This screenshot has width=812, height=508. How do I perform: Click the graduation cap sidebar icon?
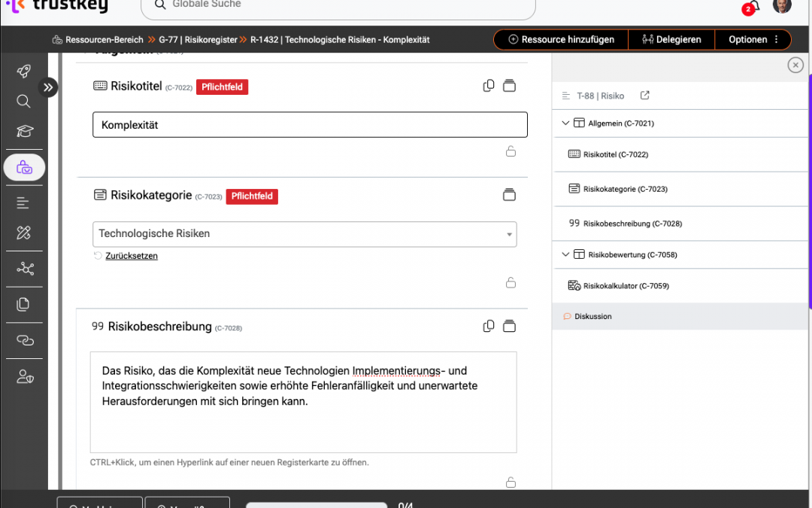point(24,132)
